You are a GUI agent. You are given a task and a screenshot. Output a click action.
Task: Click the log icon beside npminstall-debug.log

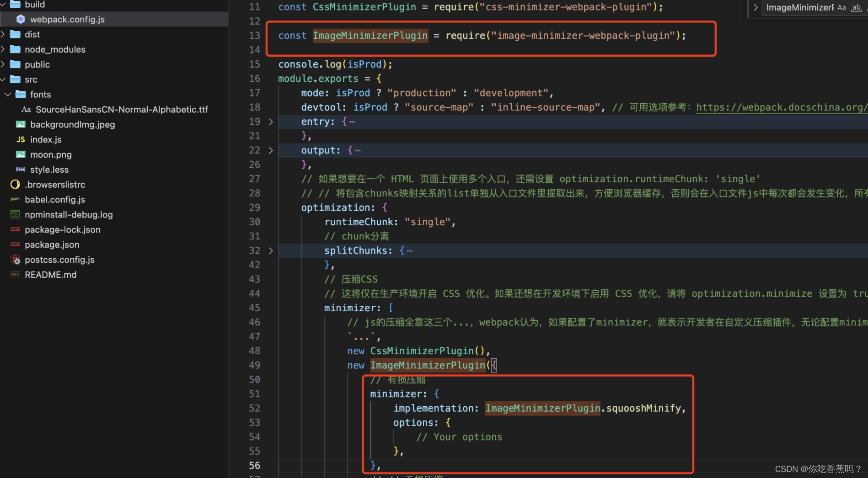coord(15,215)
